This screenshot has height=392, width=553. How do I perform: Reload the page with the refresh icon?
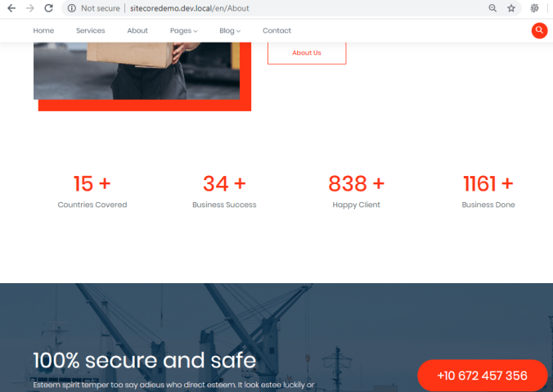click(49, 8)
